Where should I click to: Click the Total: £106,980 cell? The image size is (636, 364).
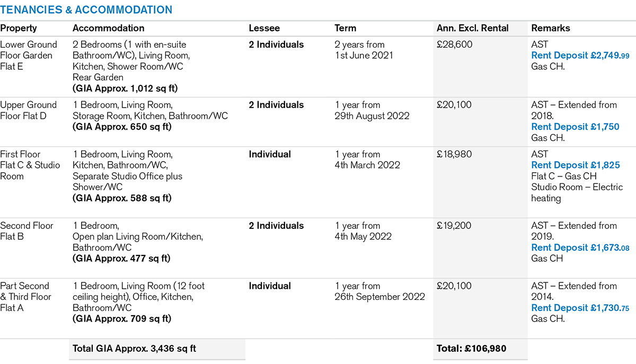(x=471, y=349)
